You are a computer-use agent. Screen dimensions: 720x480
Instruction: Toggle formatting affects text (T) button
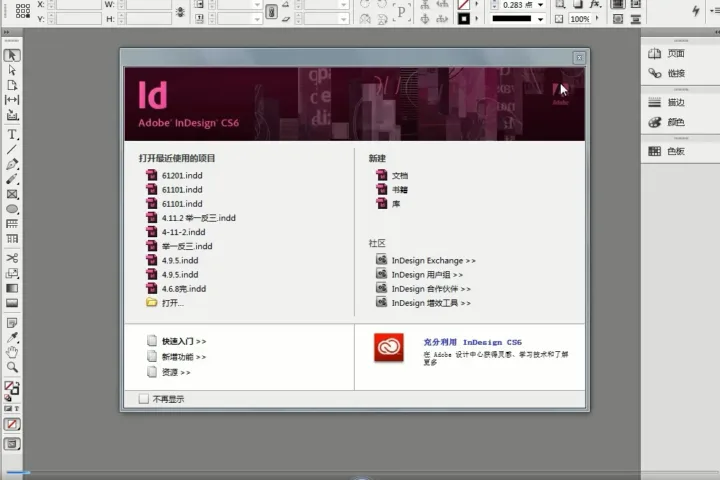(17, 408)
